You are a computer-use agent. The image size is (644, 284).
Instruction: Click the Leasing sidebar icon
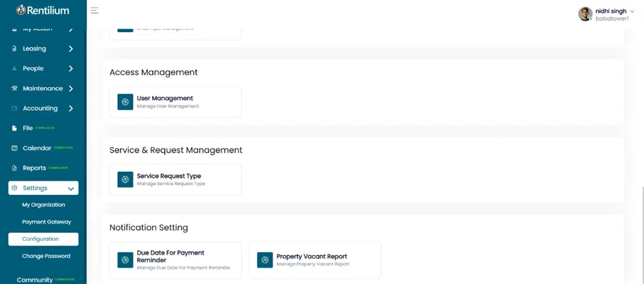coord(14,49)
